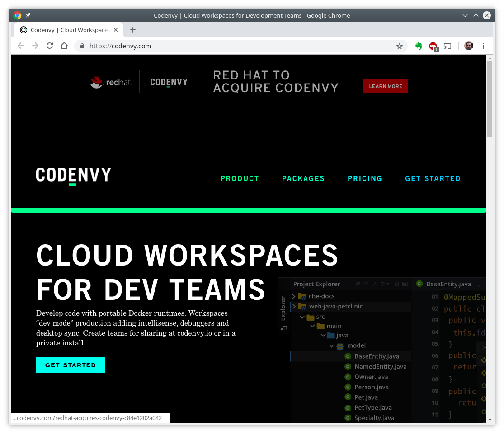Click the Chrome profile avatar
Image resolution: width=504 pixels, height=434 pixels.
(468, 46)
